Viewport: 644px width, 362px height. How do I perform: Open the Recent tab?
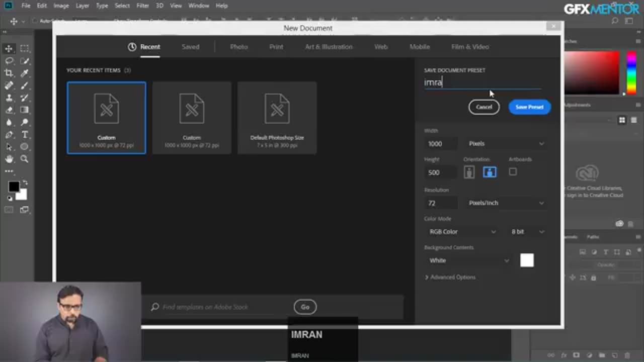pos(144,47)
